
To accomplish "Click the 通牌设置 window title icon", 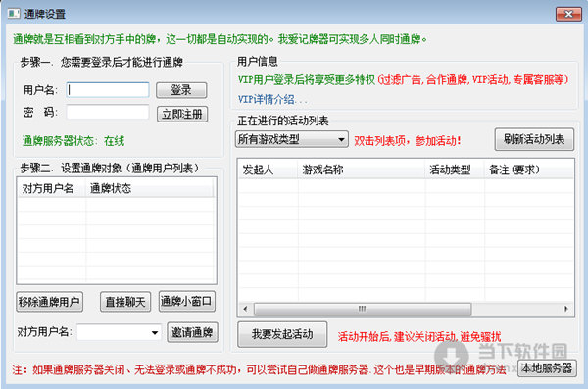I will (x=14, y=14).
